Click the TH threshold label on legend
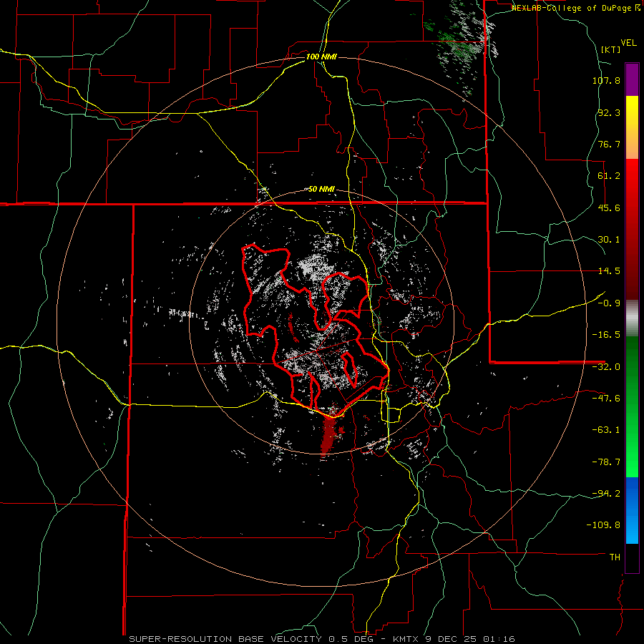The image size is (644, 644). click(x=615, y=557)
